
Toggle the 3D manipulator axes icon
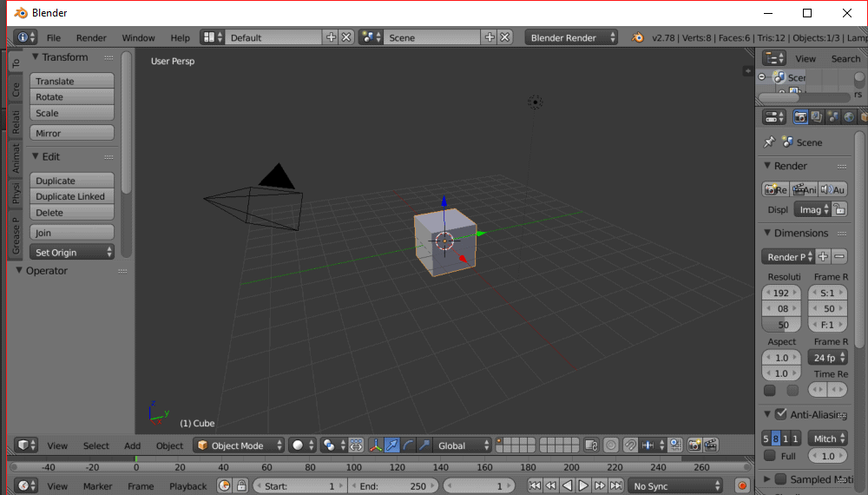(376, 445)
